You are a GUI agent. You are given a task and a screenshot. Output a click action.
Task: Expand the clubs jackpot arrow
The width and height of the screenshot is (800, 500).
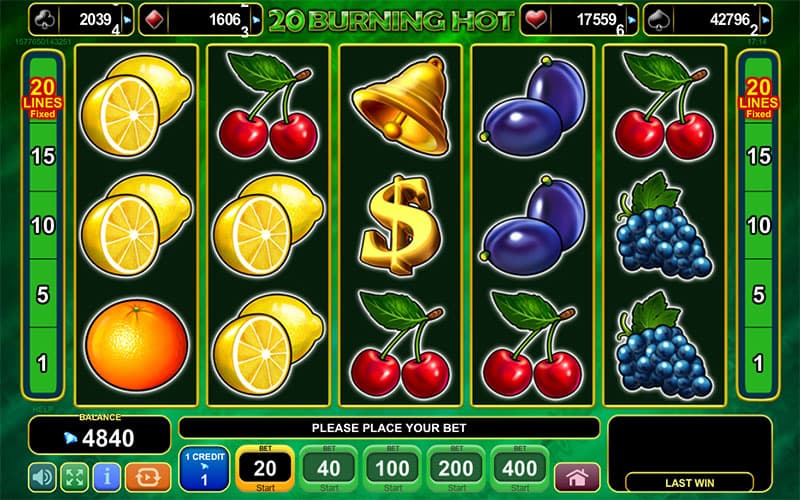127,20
